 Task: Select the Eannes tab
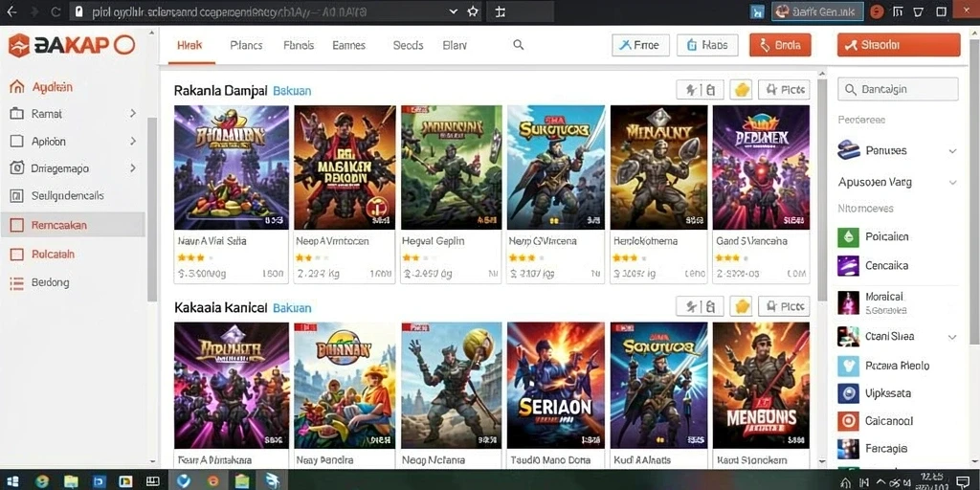click(x=348, y=45)
